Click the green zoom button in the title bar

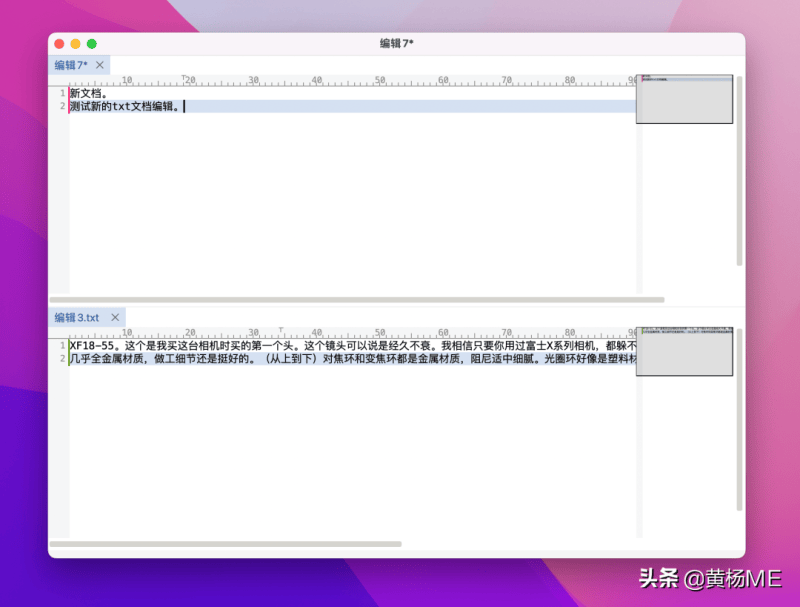pyautogui.click(x=92, y=44)
